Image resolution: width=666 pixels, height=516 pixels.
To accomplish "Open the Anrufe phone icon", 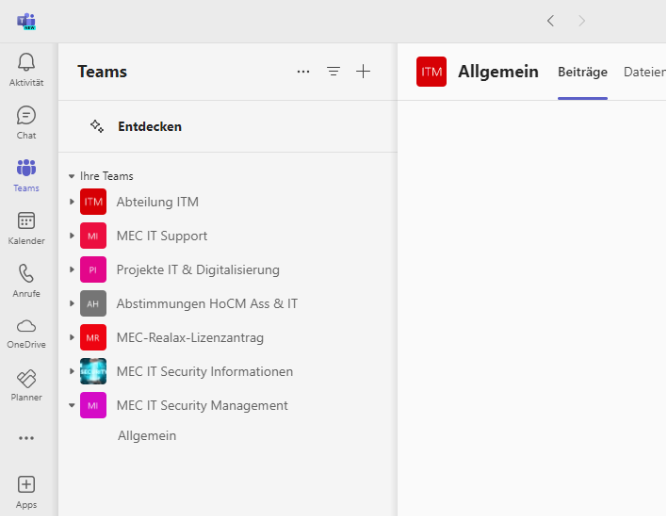I will click(26, 274).
